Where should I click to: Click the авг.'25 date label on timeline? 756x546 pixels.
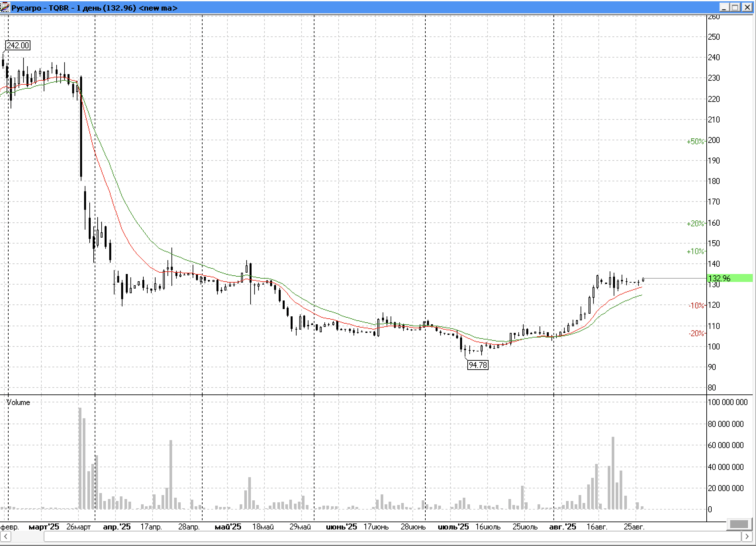pos(562,527)
